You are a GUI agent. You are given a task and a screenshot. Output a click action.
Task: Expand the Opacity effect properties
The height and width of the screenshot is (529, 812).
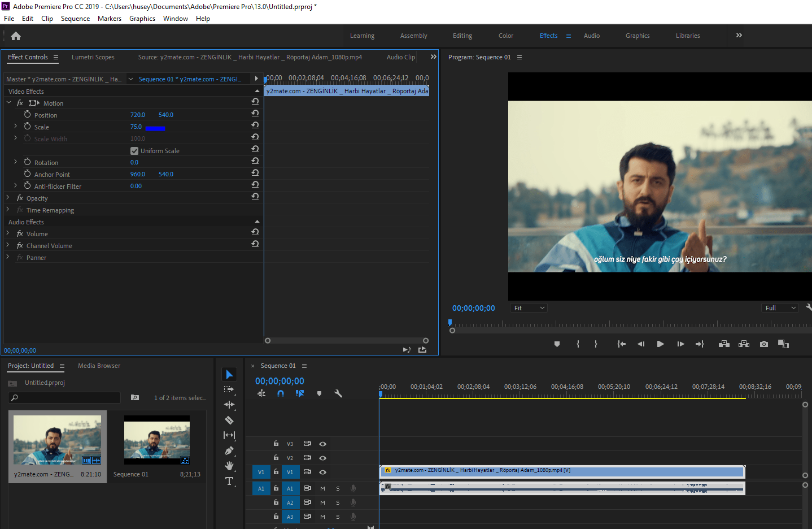coord(8,198)
